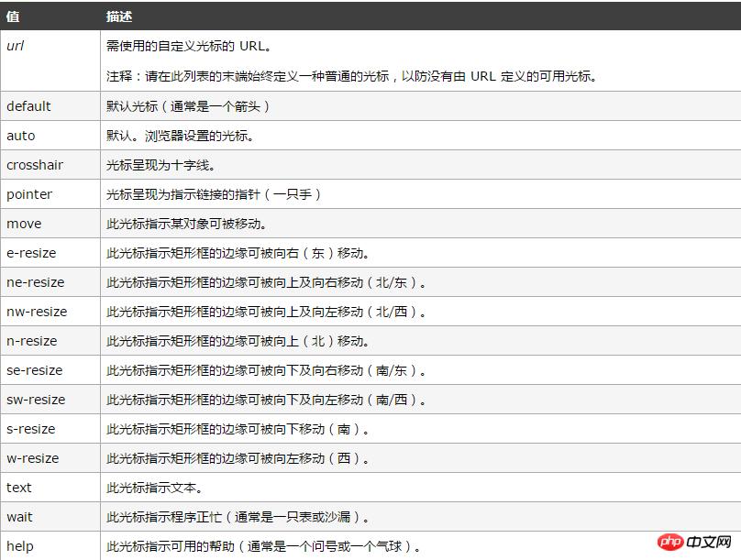The width and height of the screenshot is (741, 560).
Task: Click the default cursor value row
Action: (x=32, y=105)
